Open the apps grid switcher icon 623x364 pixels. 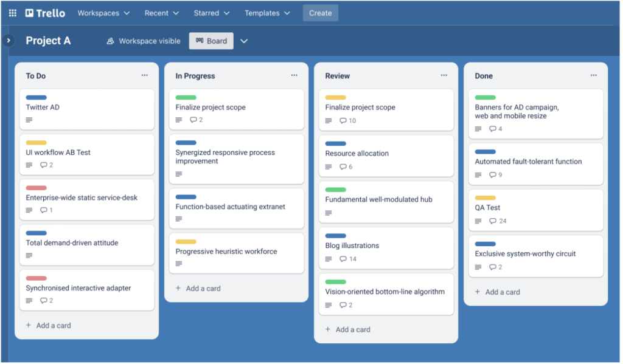(13, 13)
